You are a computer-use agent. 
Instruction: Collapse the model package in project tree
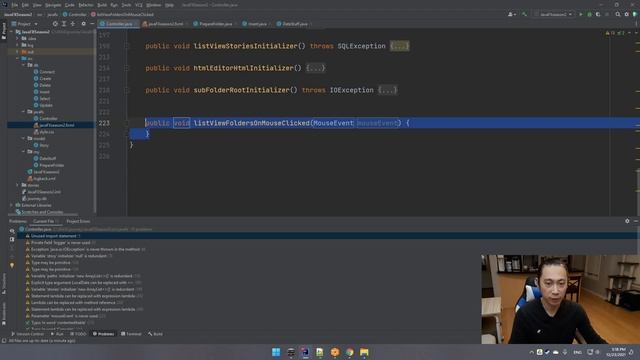(x=23, y=138)
